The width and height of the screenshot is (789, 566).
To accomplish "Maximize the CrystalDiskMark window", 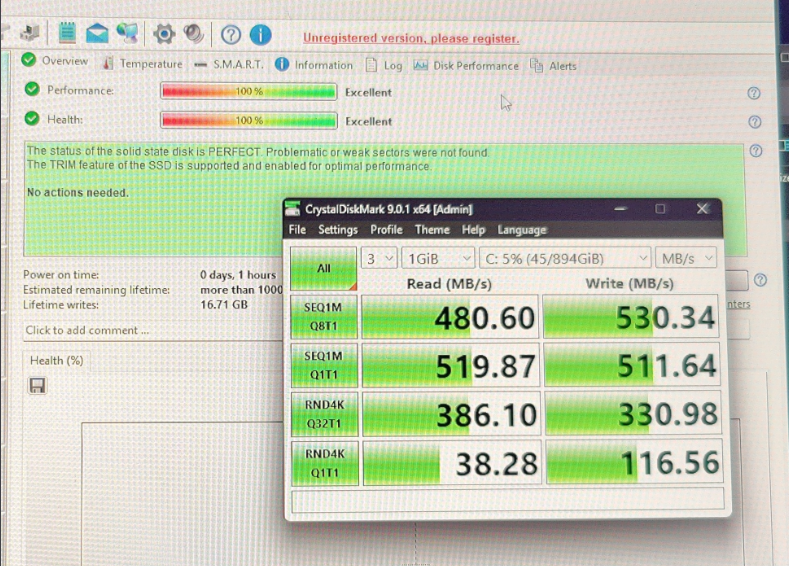I will coord(660,208).
